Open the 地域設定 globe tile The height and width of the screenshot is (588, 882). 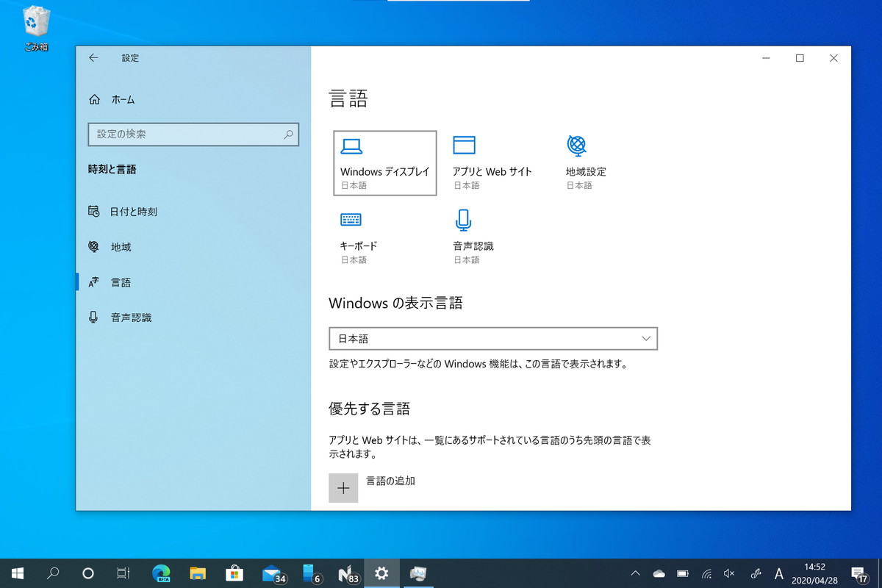[x=586, y=163]
